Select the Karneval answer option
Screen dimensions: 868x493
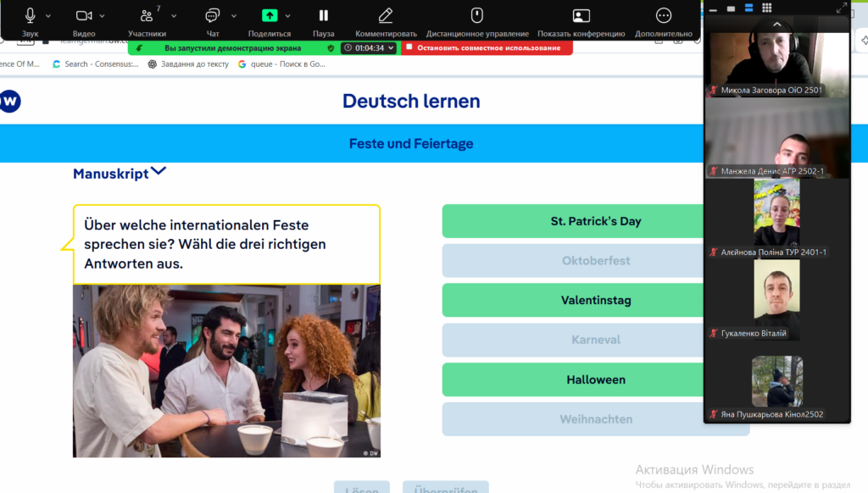click(x=595, y=340)
